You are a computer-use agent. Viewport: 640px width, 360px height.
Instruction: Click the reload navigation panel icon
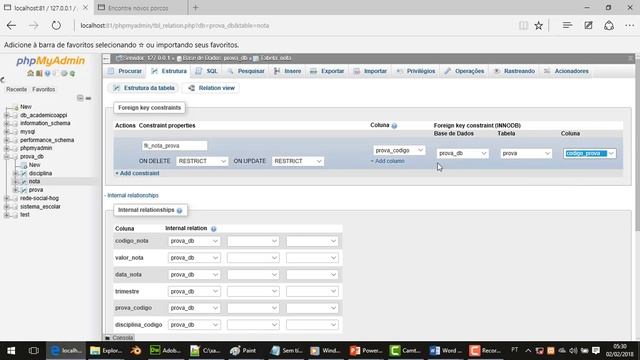pyautogui.click(x=72, y=73)
